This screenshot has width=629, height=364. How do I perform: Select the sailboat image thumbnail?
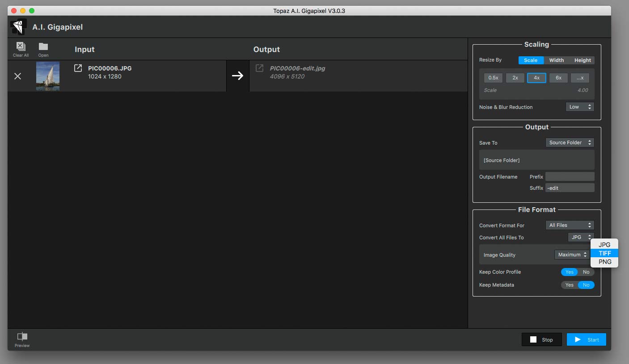click(x=48, y=76)
